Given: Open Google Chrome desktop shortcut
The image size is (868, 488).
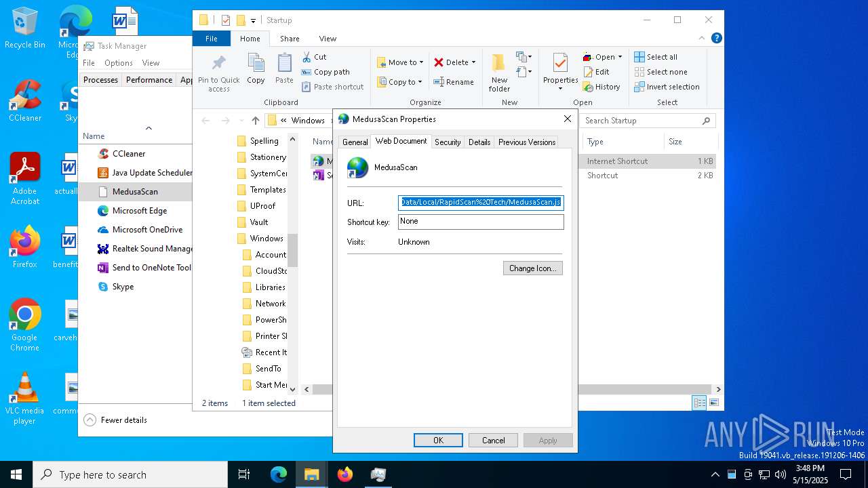Looking at the screenshot, I should click(x=25, y=325).
